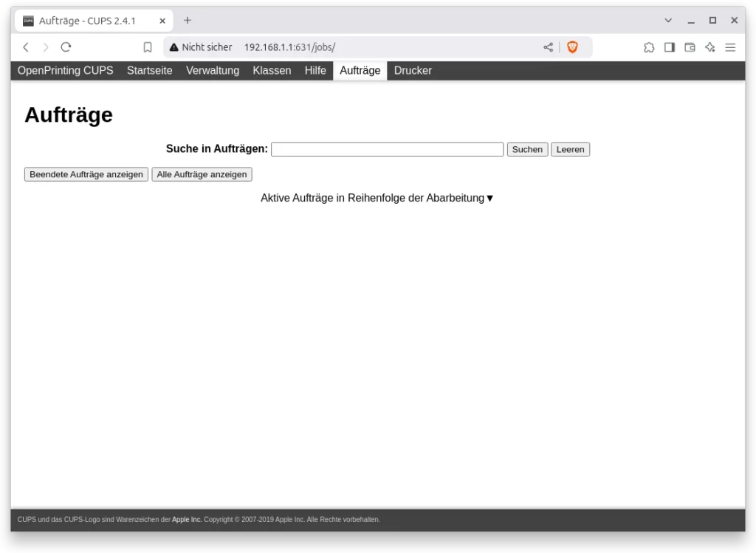The width and height of the screenshot is (756, 553).
Task: Open the browser hamburger menu
Action: click(730, 47)
